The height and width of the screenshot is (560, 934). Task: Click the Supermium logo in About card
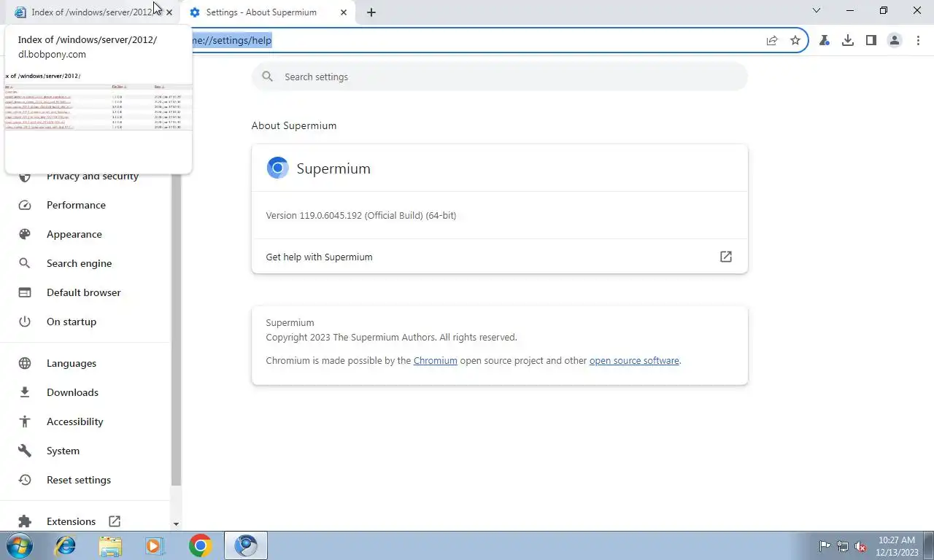[277, 168]
